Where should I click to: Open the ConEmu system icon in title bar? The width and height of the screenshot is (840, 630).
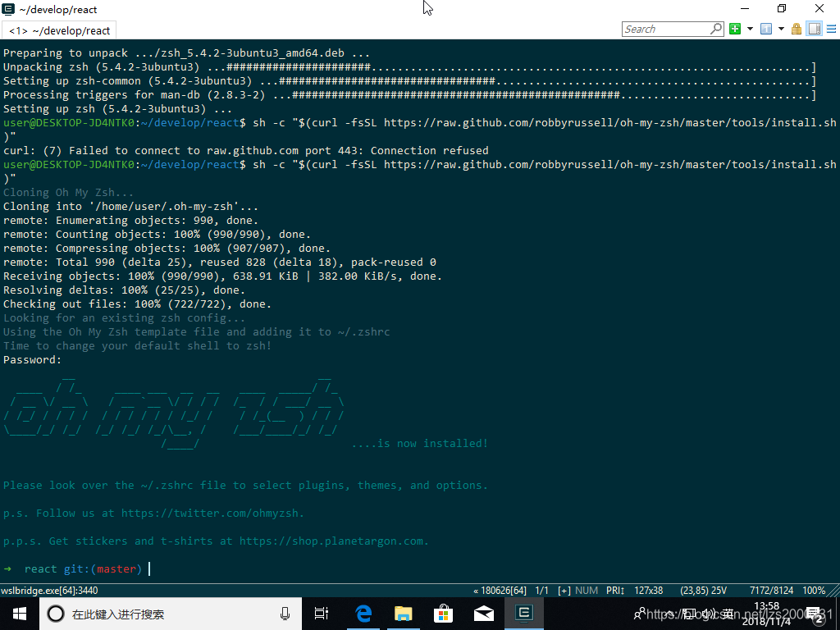[8, 9]
